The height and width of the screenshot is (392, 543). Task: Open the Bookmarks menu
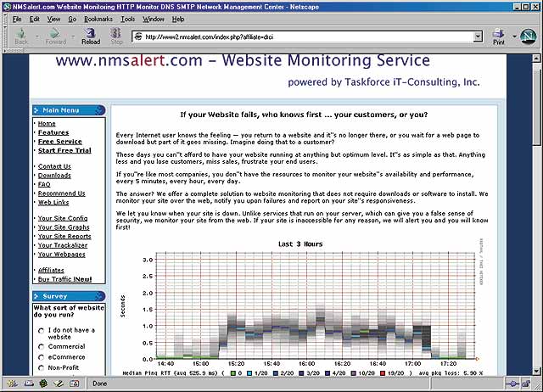tap(98, 19)
